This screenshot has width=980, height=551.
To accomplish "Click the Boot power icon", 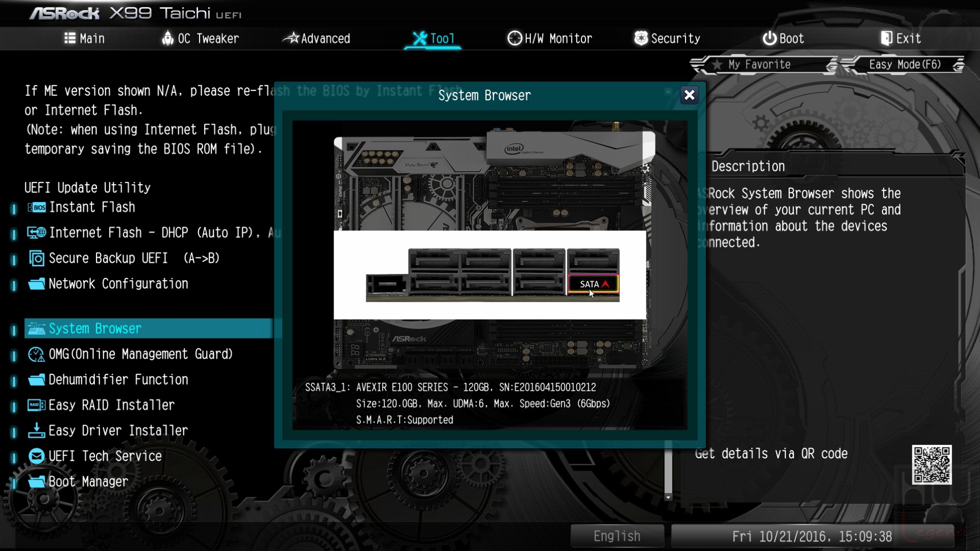I will (x=769, y=38).
